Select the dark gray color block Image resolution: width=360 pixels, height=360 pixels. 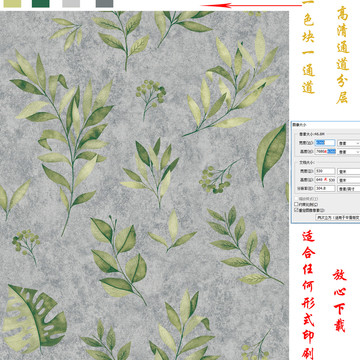[104, 3]
